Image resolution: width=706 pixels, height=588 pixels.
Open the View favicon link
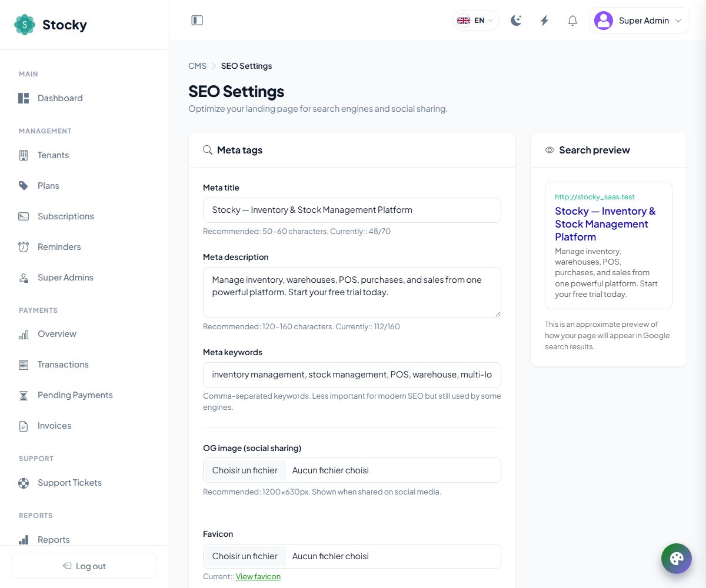click(258, 576)
